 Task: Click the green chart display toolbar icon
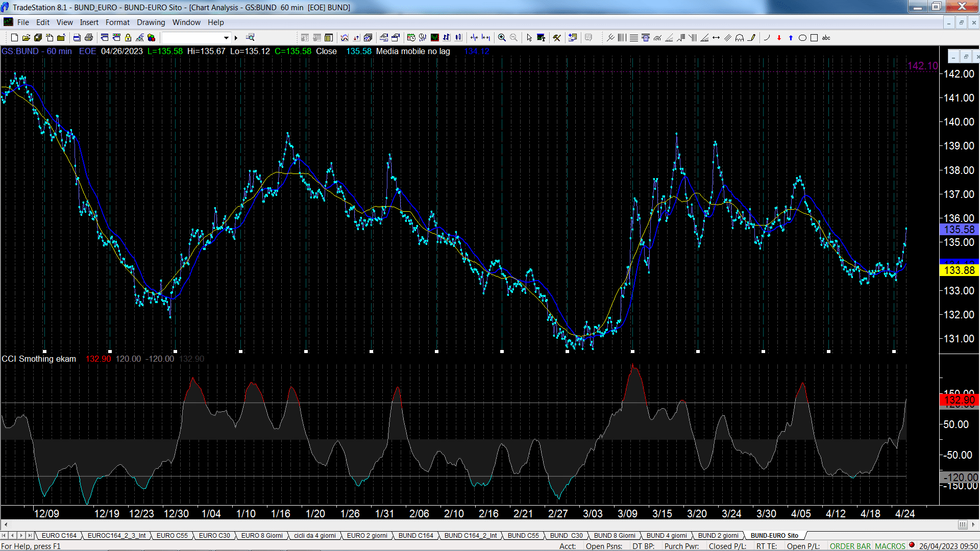click(x=435, y=38)
